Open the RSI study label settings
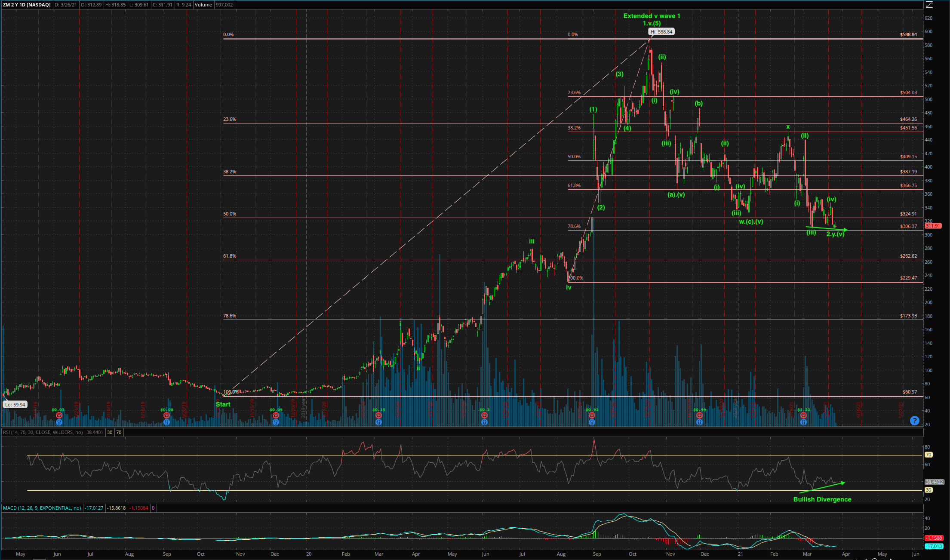Viewport: 950px width, 560px height. [42, 432]
